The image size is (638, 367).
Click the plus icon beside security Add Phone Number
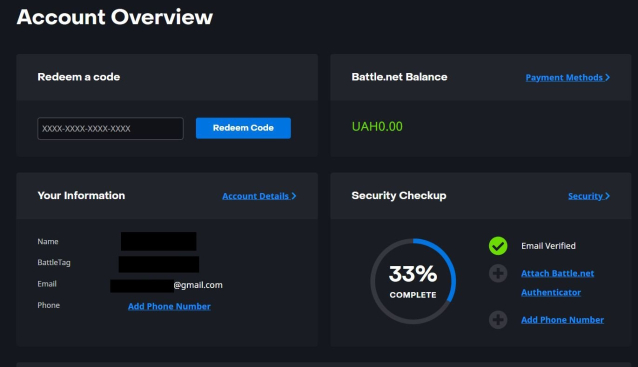[x=498, y=320]
